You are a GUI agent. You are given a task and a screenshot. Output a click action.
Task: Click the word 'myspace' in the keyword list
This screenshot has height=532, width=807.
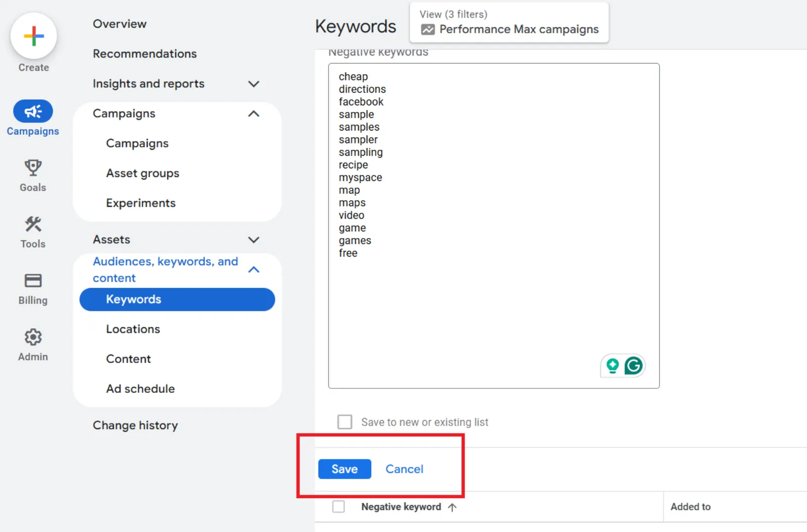(x=360, y=178)
